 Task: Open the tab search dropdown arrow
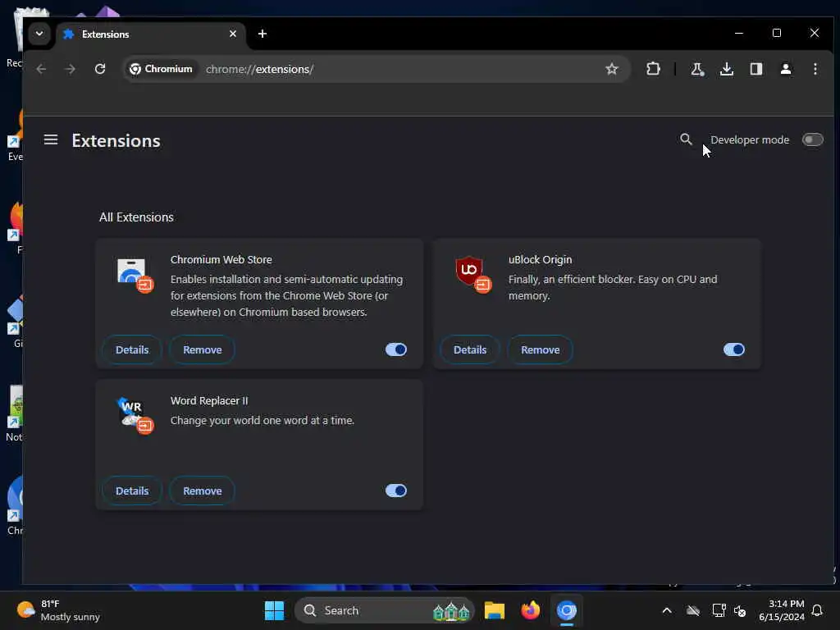[39, 34]
